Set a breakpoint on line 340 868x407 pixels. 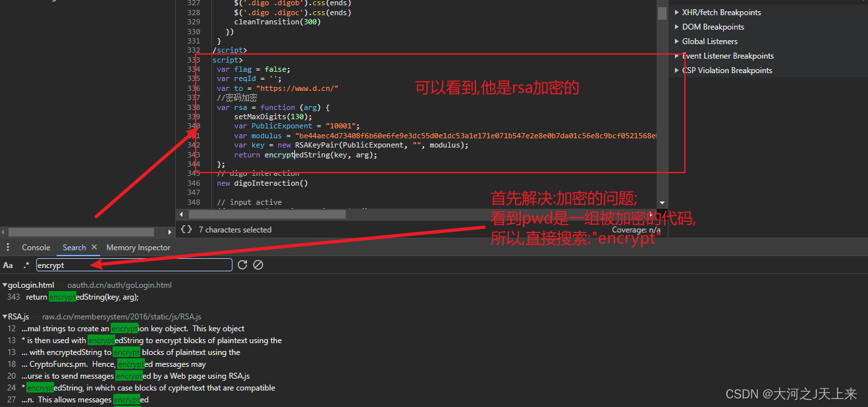[x=193, y=126]
